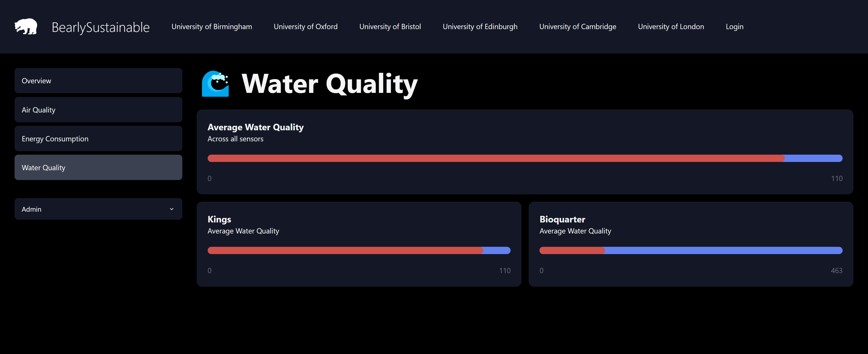Click the Login link
The image size is (868, 354).
734,27
